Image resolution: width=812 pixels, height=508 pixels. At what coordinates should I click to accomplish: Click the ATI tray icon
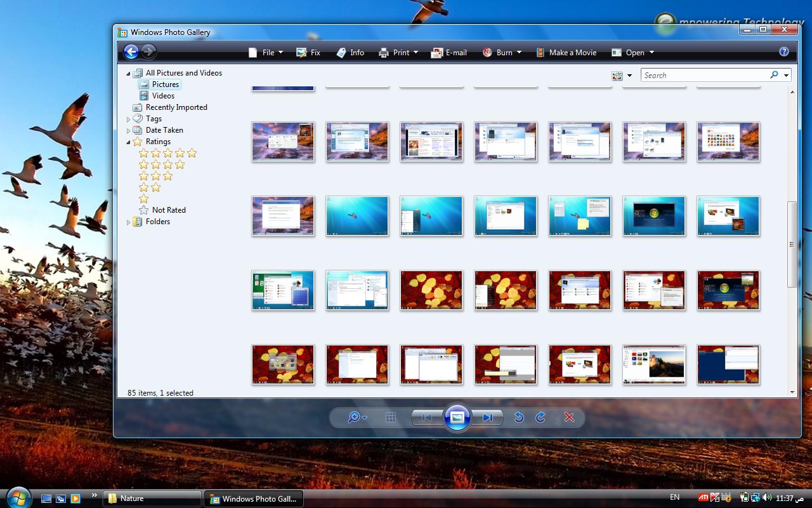coord(703,498)
